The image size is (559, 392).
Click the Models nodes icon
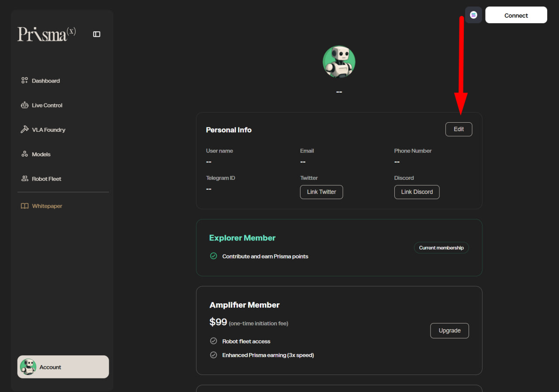(24, 154)
